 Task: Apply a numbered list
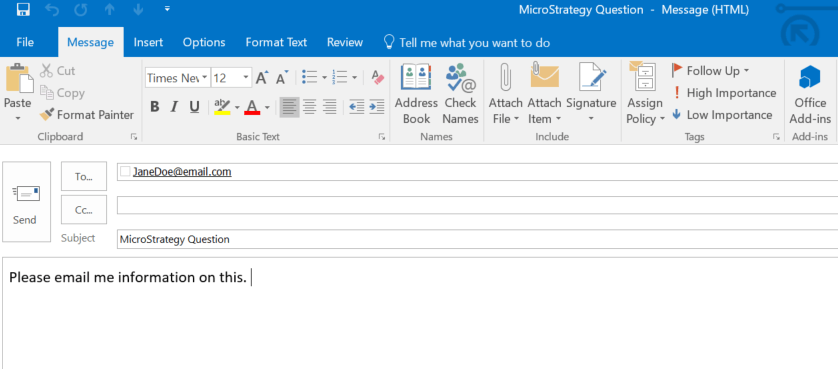[x=339, y=77]
